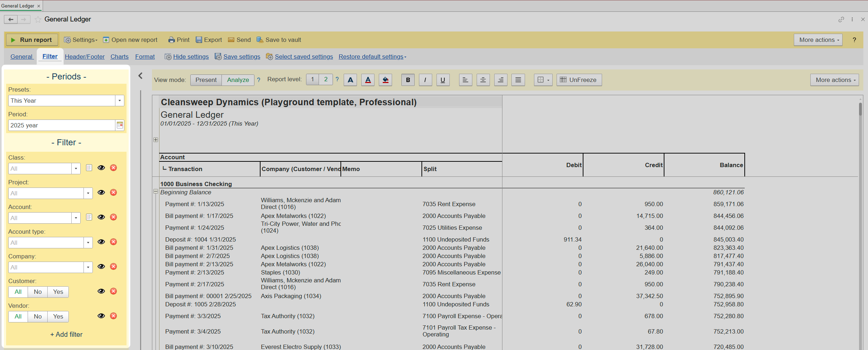
Task: Click the Save to vault icon
Action: (260, 40)
